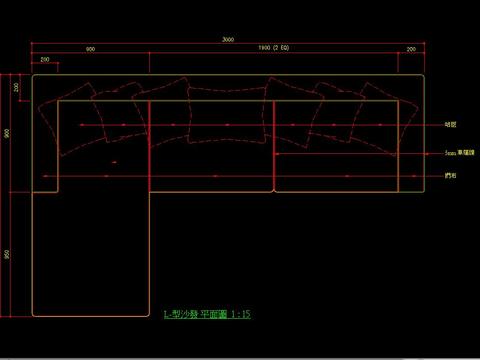Click the small red marker below the left cushions

click(114, 162)
